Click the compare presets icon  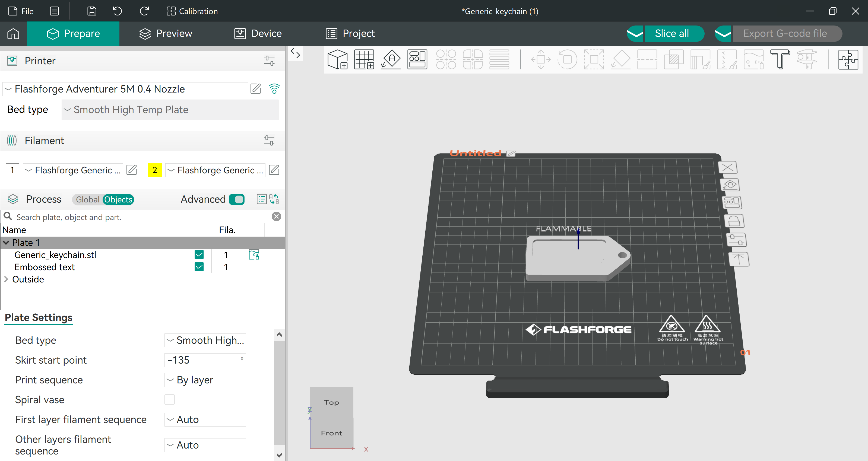point(274,199)
